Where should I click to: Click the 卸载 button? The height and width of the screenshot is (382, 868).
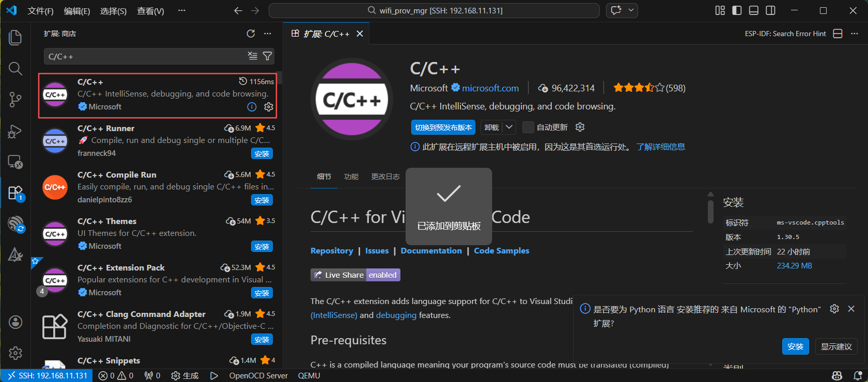[x=491, y=127]
